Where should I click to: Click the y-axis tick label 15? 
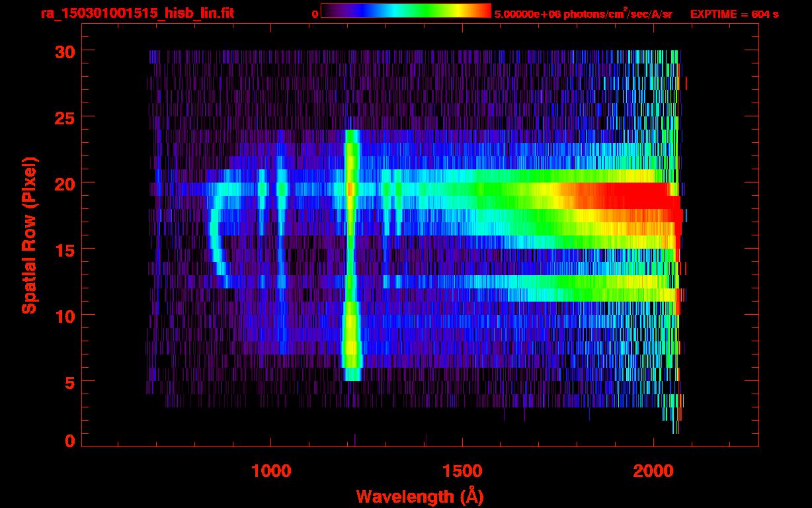[x=65, y=249]
